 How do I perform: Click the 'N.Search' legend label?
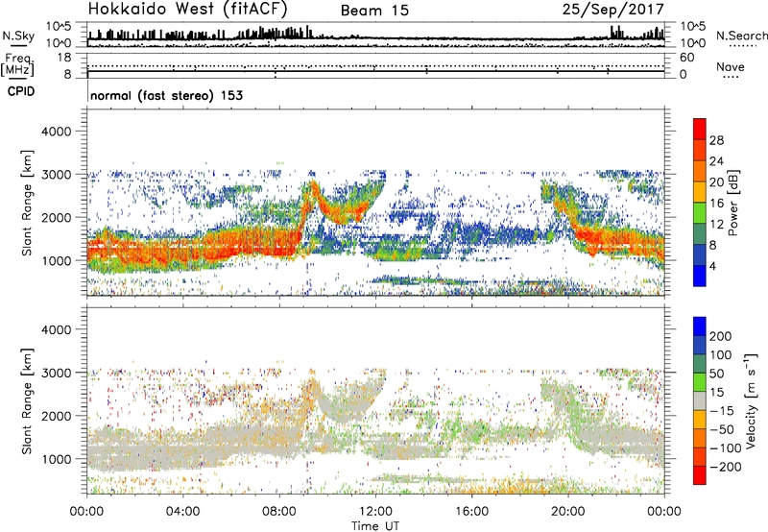[x=741, y=36]
